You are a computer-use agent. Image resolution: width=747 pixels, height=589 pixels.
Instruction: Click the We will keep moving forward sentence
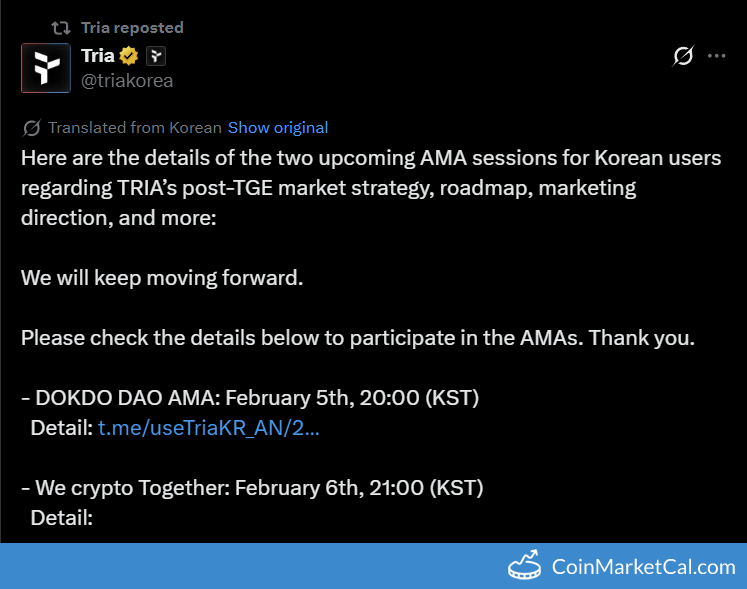[162, 278]
